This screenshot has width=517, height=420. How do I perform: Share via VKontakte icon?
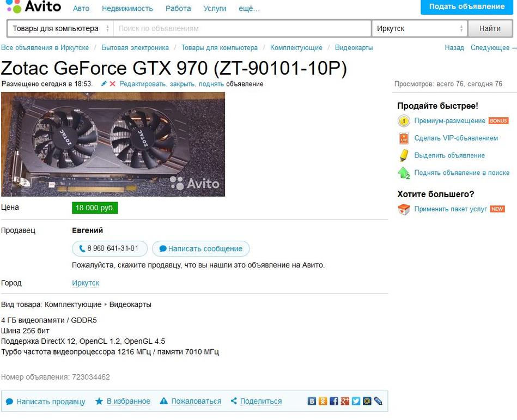pos(312,401)
